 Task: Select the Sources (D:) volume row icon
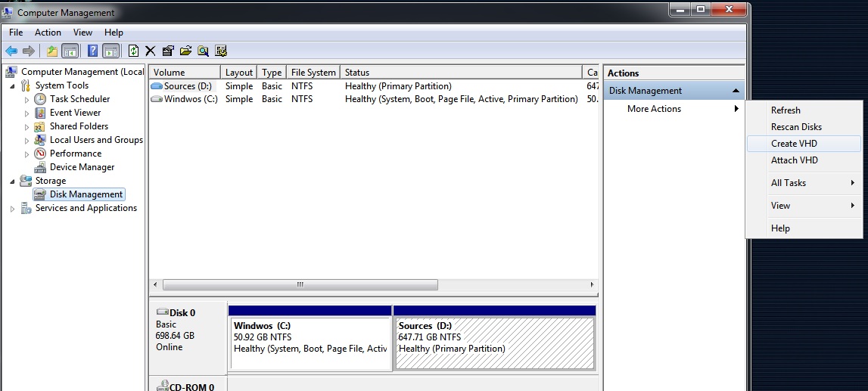click(157, 86)
